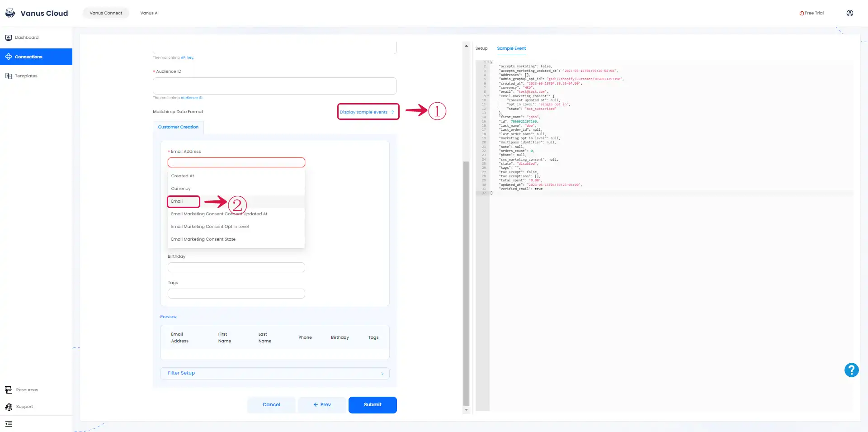
Task: Select the Sample Event tab
Action: (511, 48)
